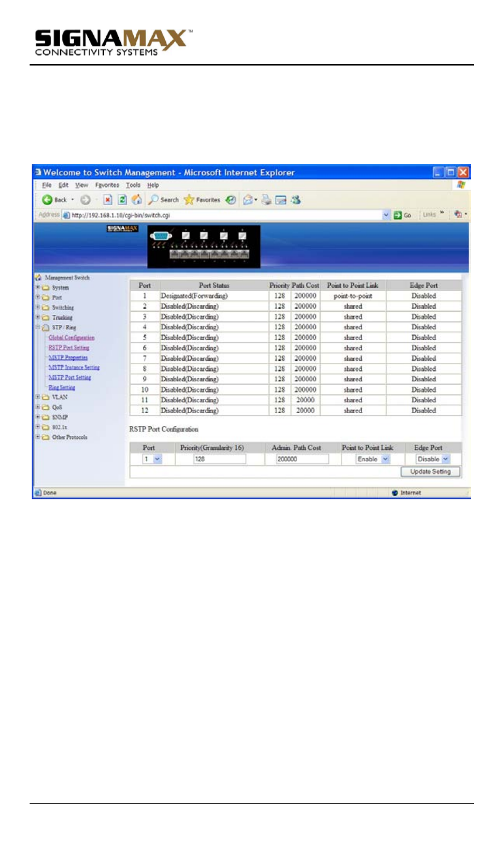Open the RSTP Port Setting link
504x848 pixels.
[69, 348]
